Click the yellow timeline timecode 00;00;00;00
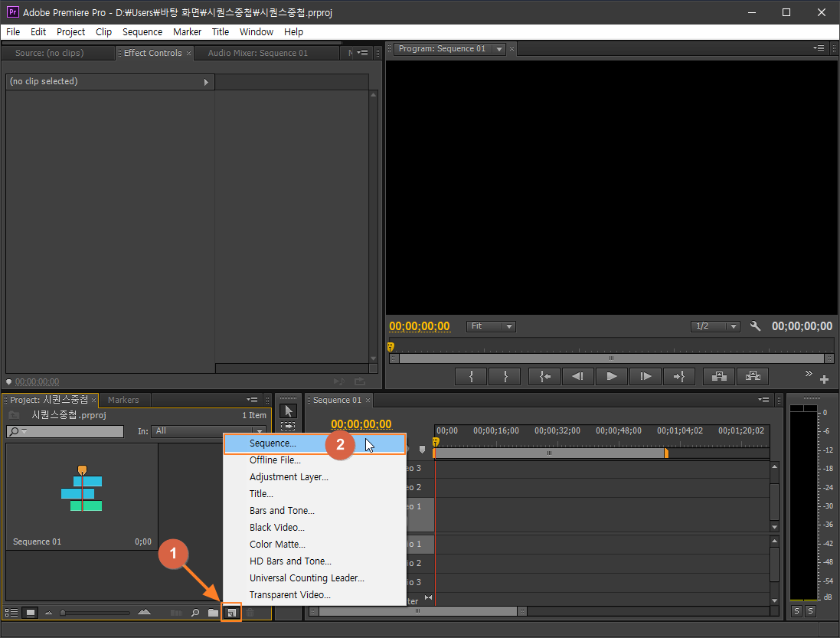The height and width of the screenshot is (638, 840). point(361,424)
